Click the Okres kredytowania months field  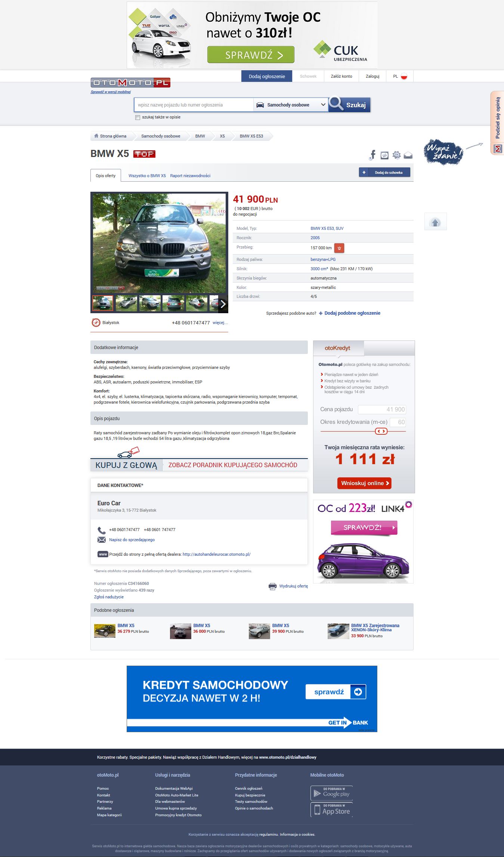[398, 422]
